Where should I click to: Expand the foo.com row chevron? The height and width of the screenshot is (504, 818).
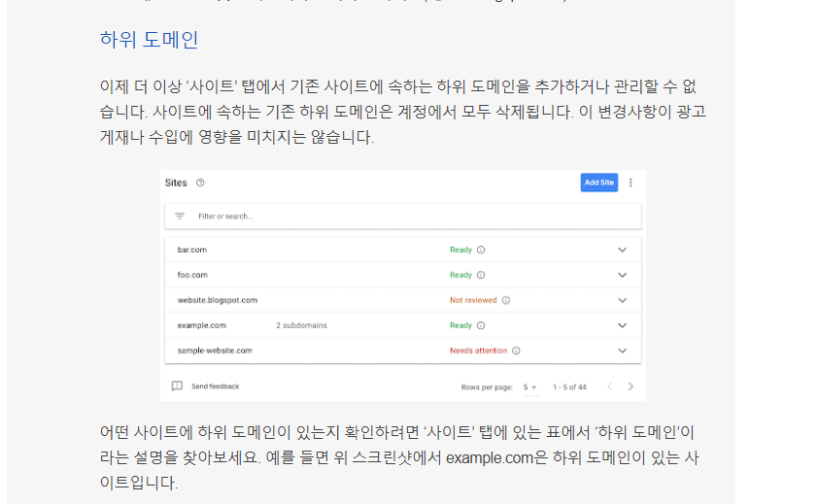[x=623, y=275]
